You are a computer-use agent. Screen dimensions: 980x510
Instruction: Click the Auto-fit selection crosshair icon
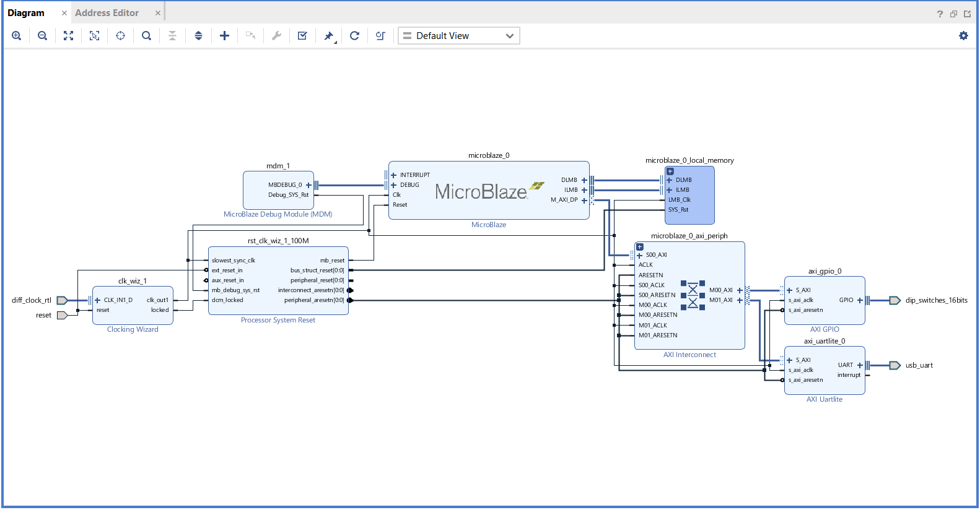coord(121,36)
